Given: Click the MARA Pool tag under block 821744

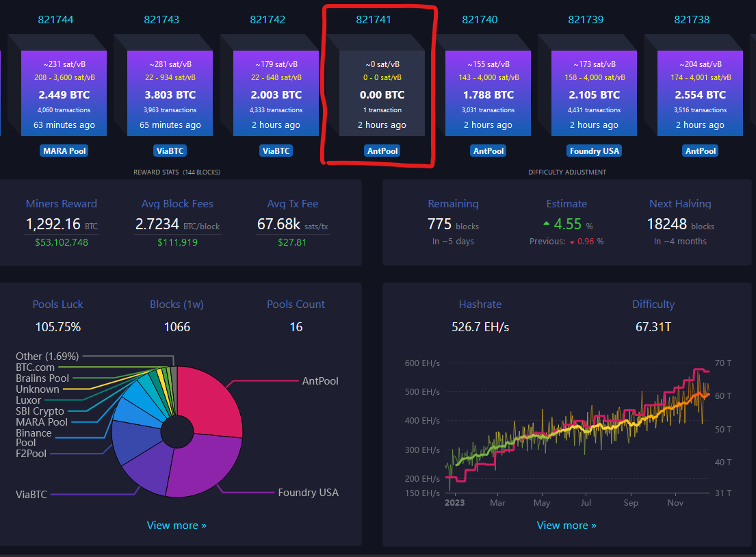Looking at the screenshot, I should coord(65,151).
